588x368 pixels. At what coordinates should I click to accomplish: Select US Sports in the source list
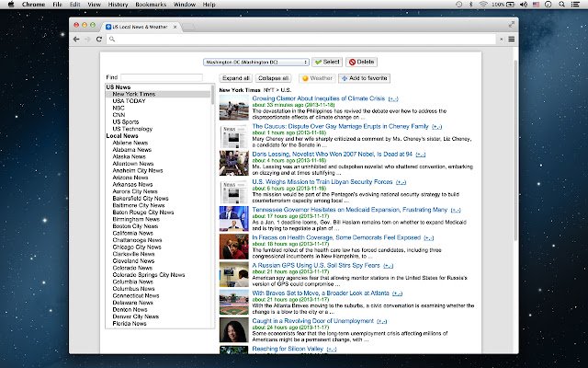[x=126, y=121]
